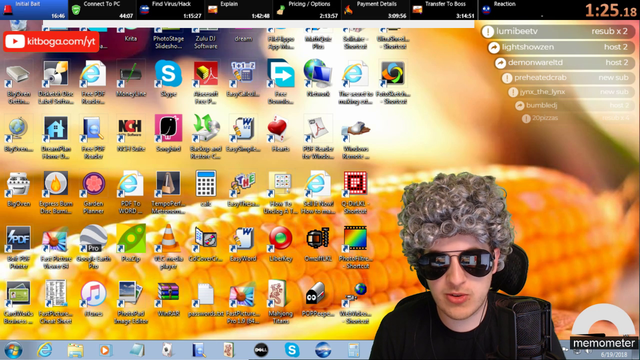Open the CardWorks Business Card shortcut

point(18,302)
